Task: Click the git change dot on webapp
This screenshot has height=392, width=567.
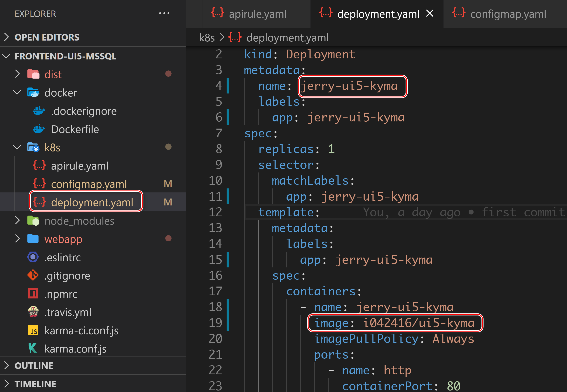Action: [x=168, y=238]
